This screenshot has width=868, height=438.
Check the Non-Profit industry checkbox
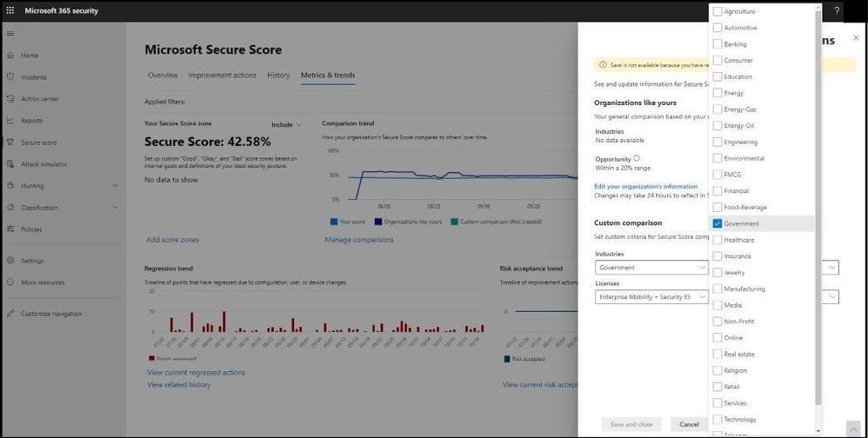[718, 322]
